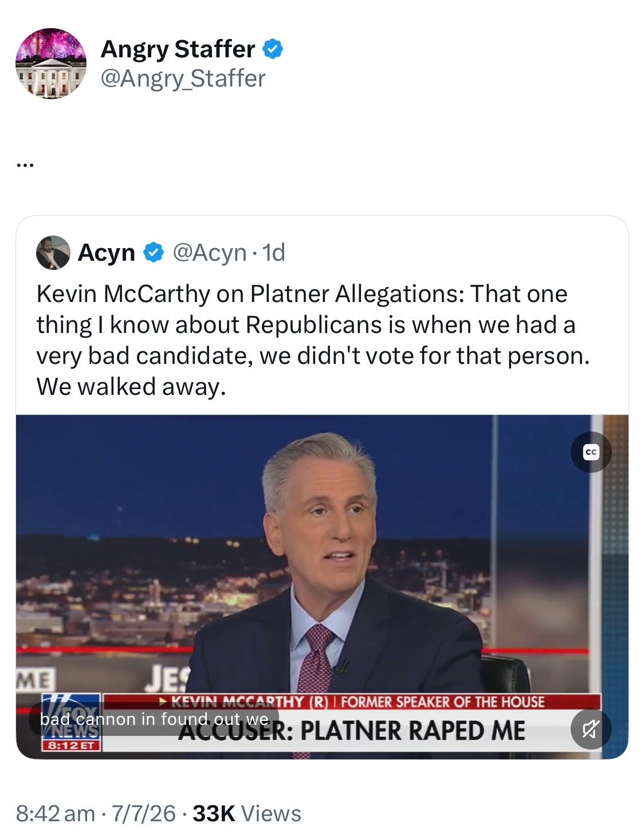Click the Fox News logo in video
The height and width of the screenshot is (839, 644).
(x=71, y=716)
